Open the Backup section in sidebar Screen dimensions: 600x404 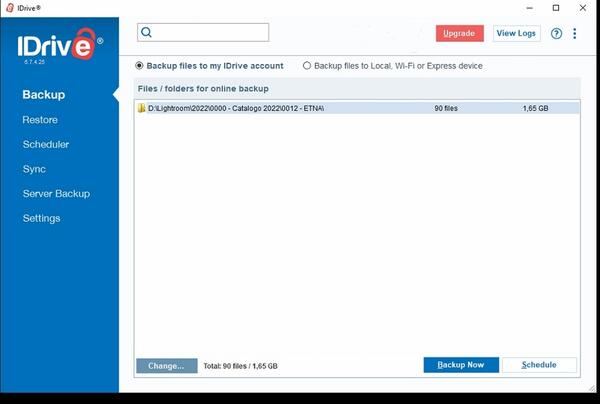[44, 95]
